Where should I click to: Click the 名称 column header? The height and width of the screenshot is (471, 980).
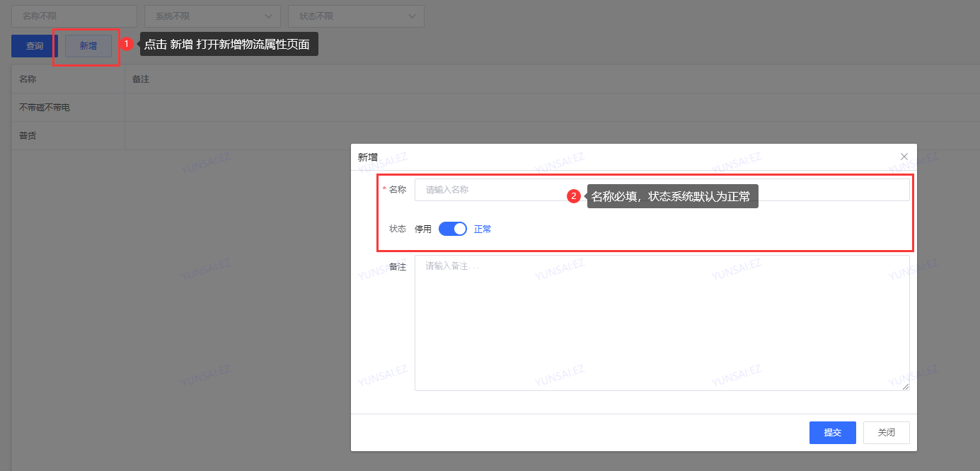pyautogui.click(x=28, y=79)
